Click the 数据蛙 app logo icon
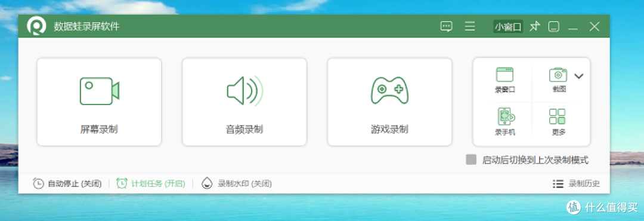The width and height of the screenshot is (644, 221). pyautogui.click(x=36, y=26)
